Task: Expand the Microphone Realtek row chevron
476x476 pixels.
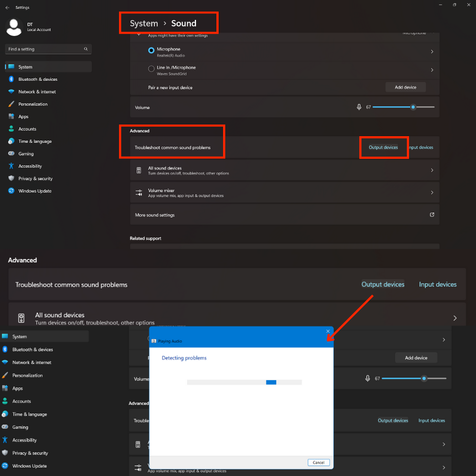Action: [432, 51]
